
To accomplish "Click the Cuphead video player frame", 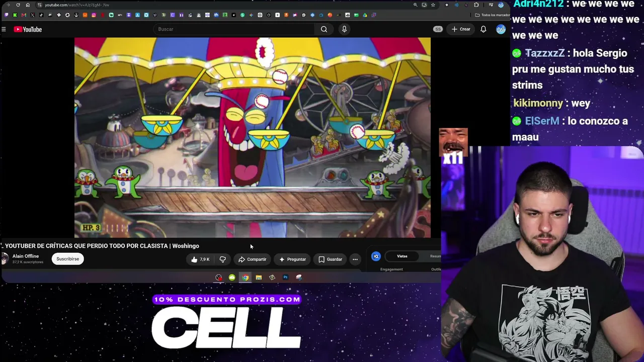I will [x=253, y=137].
